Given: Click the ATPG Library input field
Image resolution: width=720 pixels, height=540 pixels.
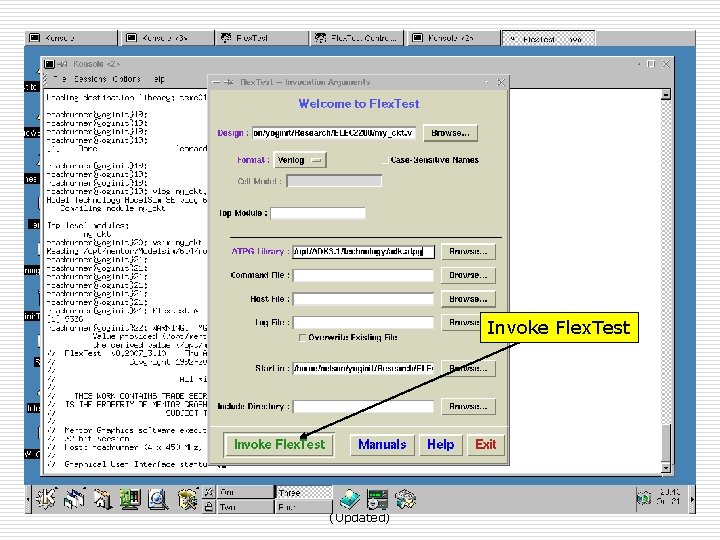Looking at the screenshot, I should coord(363,252).
